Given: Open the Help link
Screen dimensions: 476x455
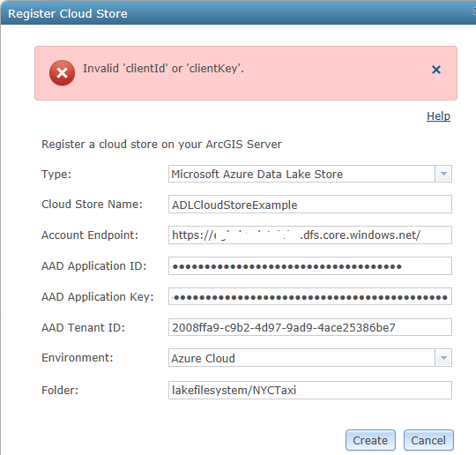Looking at the screenshot, I should 438,116.
